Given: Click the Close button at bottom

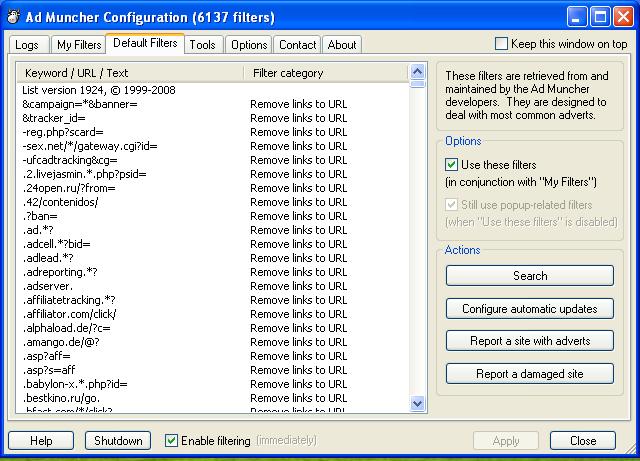Looking at the screenshot, I should (583, 441).
